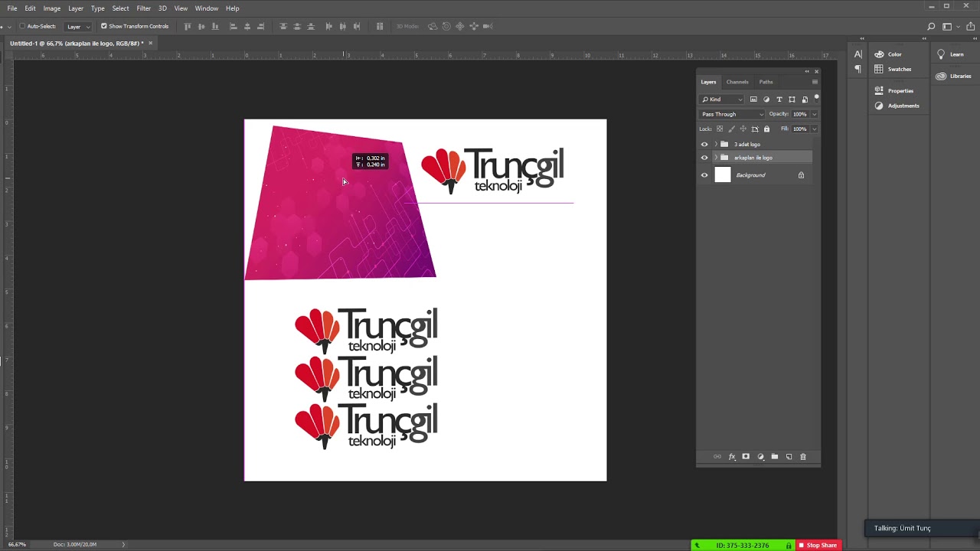Click the zoom level 66,67% field
This screenshot has height=551, width=980.
tap(17, 544)
